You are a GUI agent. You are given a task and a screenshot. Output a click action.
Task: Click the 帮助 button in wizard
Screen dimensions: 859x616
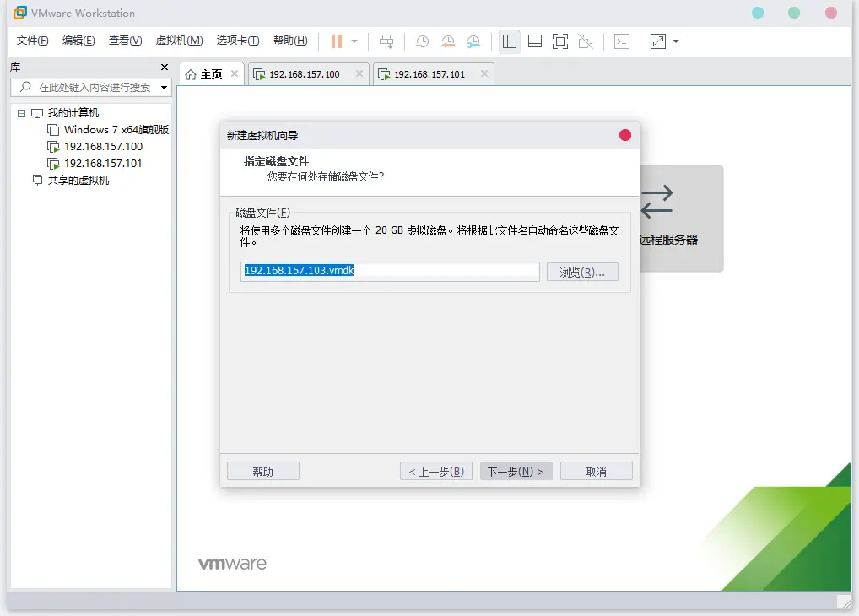(263, 472)
